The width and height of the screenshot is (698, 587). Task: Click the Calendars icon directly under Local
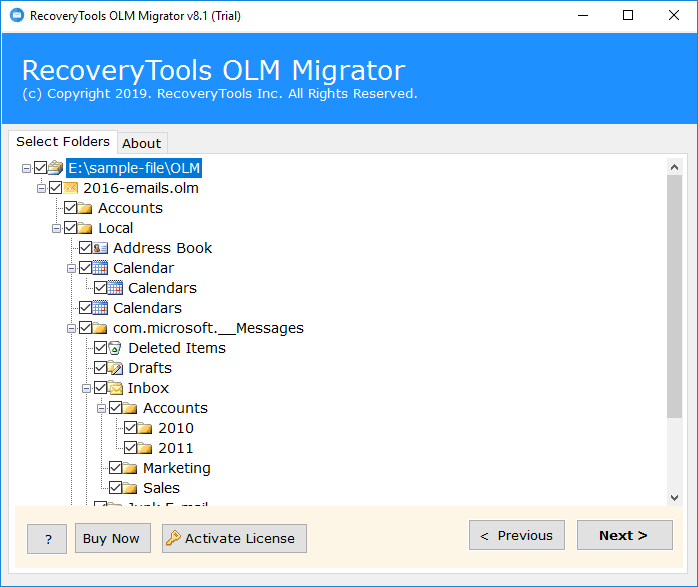pos(100,308)
